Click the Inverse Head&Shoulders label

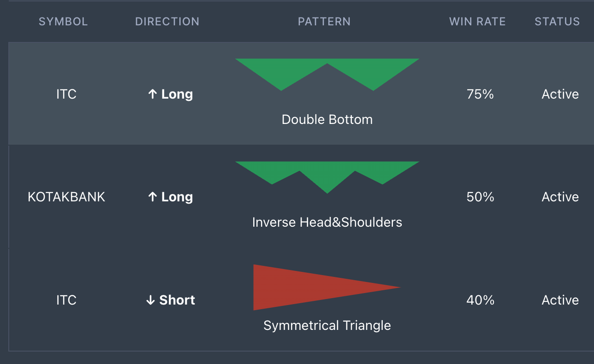[327, 223]
